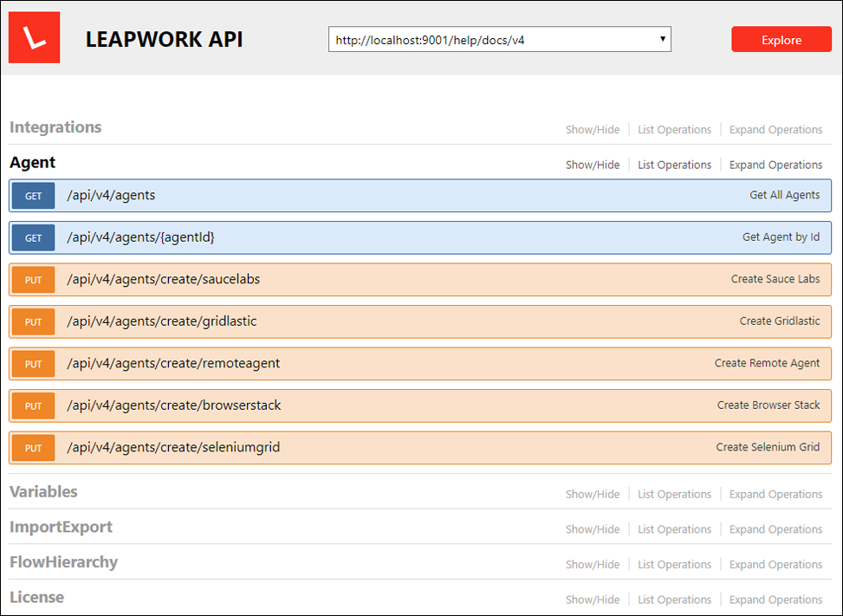The height and width of the screenshot is (616, 843).
Task: Click the Create Remote Agent description
Action: click(768, 363)
